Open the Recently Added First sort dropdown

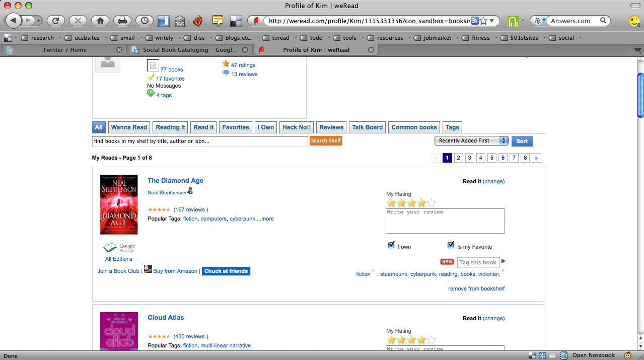tap(471, 141)
